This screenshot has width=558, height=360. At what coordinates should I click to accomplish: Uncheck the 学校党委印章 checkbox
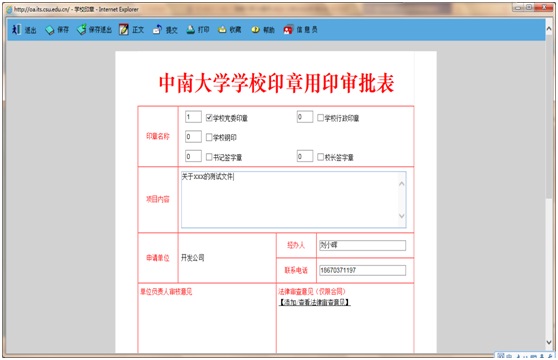coord(209,118)
